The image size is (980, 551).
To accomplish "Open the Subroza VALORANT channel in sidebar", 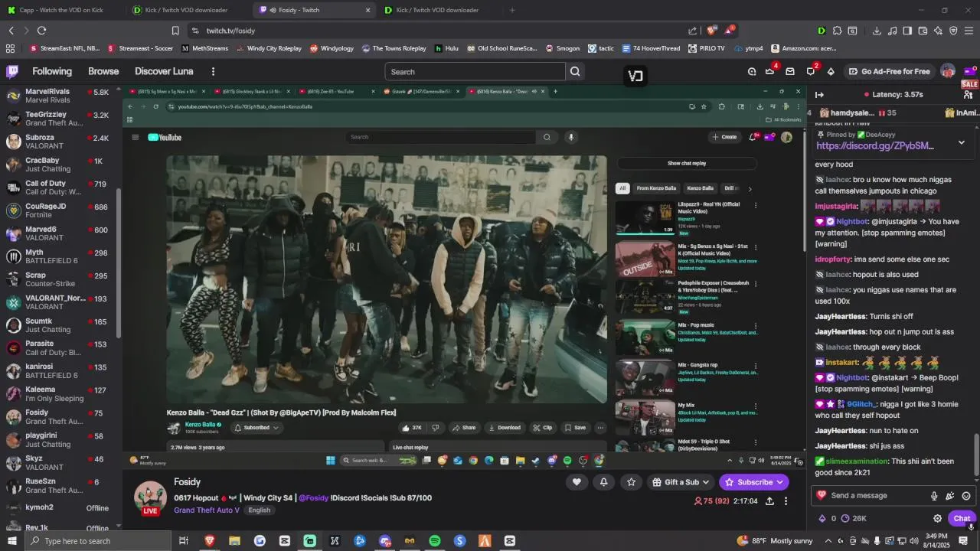I will tap(58, 142).
